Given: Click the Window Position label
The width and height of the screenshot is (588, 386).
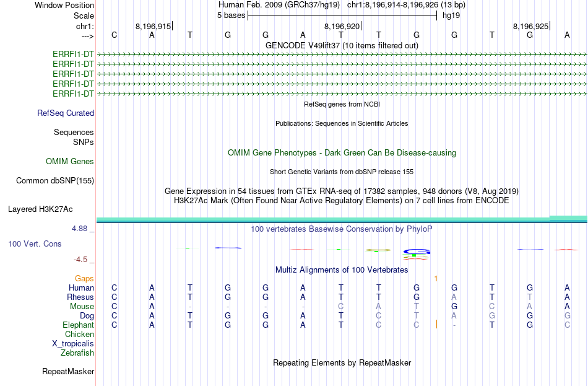Looking at the screenshot, I should pos(64,5).
